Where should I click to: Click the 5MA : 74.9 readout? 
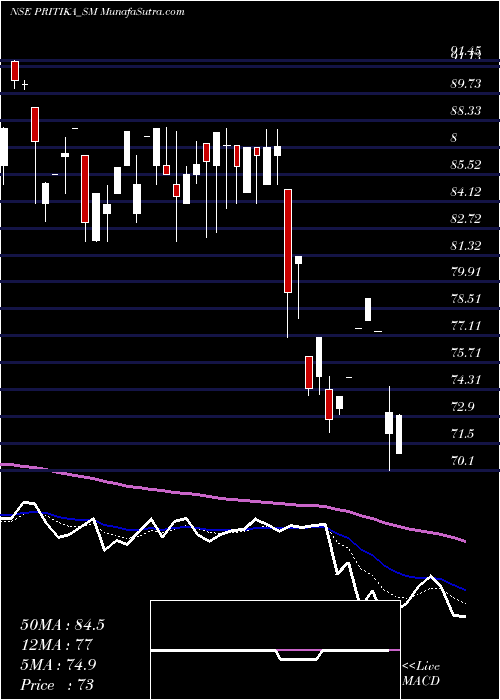click(59, 665)
